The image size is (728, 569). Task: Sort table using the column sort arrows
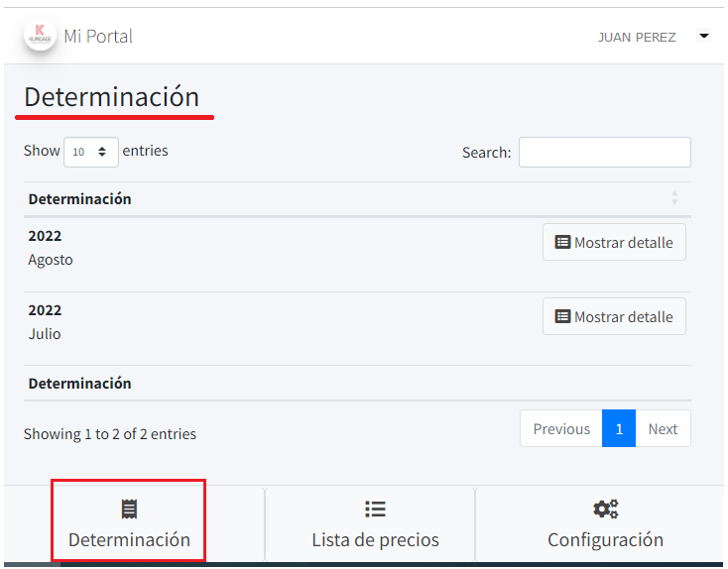tap(674, 198)
